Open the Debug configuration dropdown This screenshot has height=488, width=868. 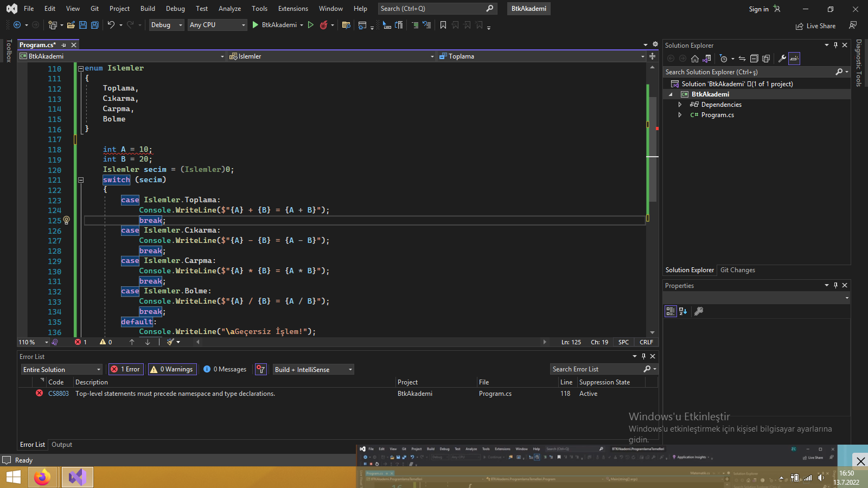167,25
